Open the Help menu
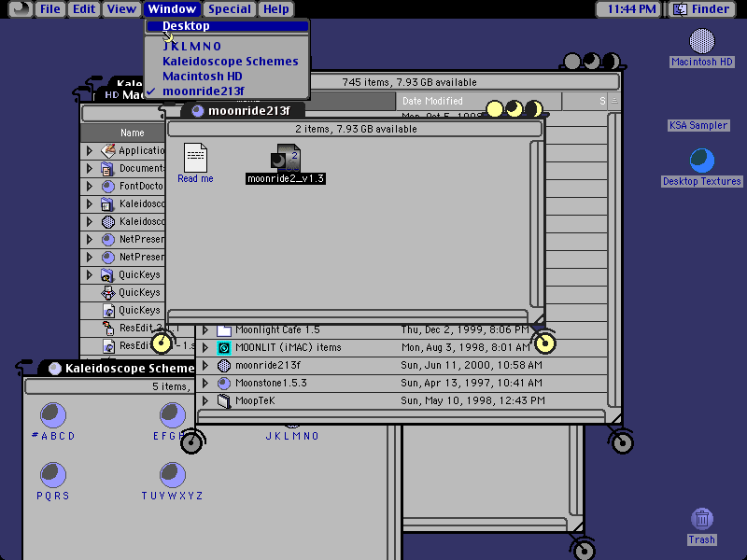The width and height of the screenshot is (747, 560). [276, 9]
